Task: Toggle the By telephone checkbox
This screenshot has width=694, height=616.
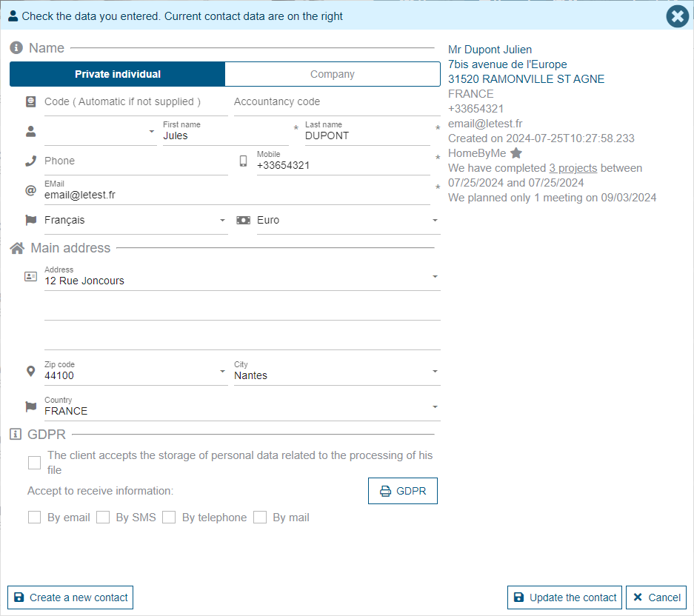Action: tap(169, 518)
